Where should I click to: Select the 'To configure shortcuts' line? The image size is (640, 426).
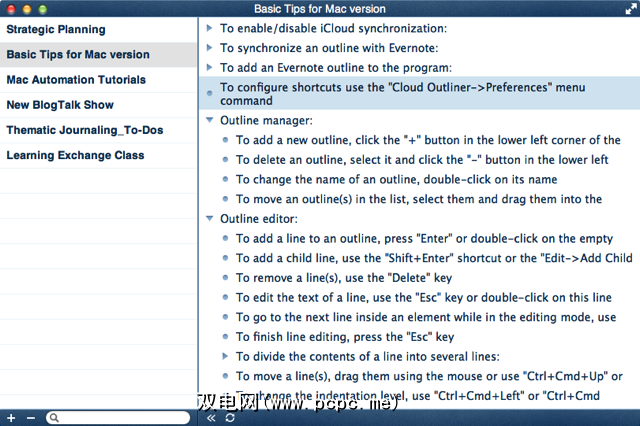click(x=420, y=93)
